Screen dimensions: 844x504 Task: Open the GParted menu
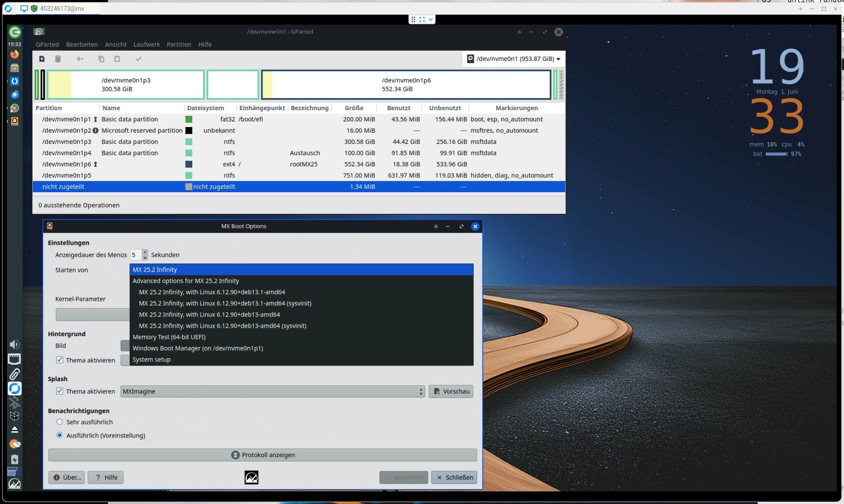pos(47,45)
